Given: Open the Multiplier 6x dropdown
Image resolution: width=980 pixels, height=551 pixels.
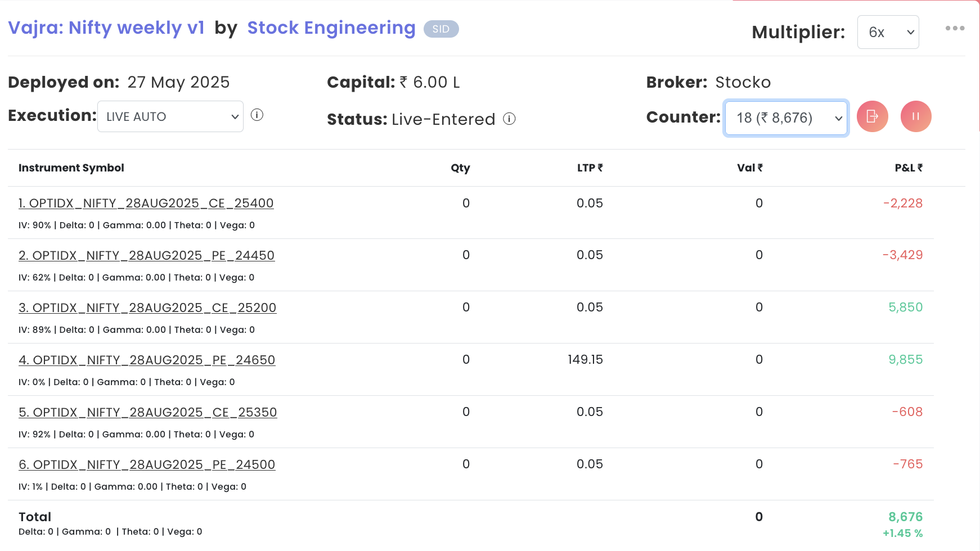Looking at the screenshot, I should [888, 32].
